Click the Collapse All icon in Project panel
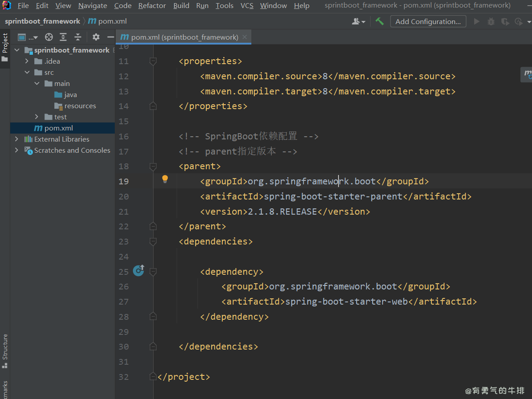This screenshot has width=532, height=399. (78, 37)
